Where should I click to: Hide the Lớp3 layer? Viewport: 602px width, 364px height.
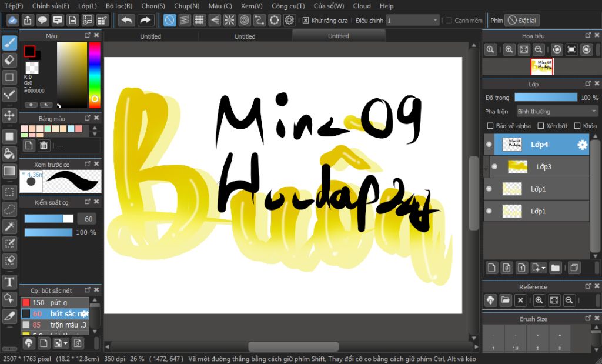pyautogui.click(x=494, y=166)
